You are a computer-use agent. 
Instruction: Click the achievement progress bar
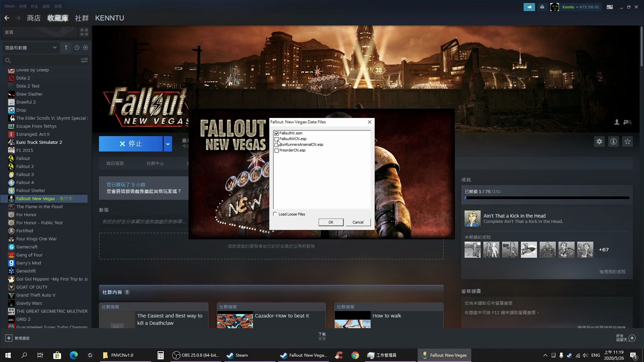click(546, 197)
